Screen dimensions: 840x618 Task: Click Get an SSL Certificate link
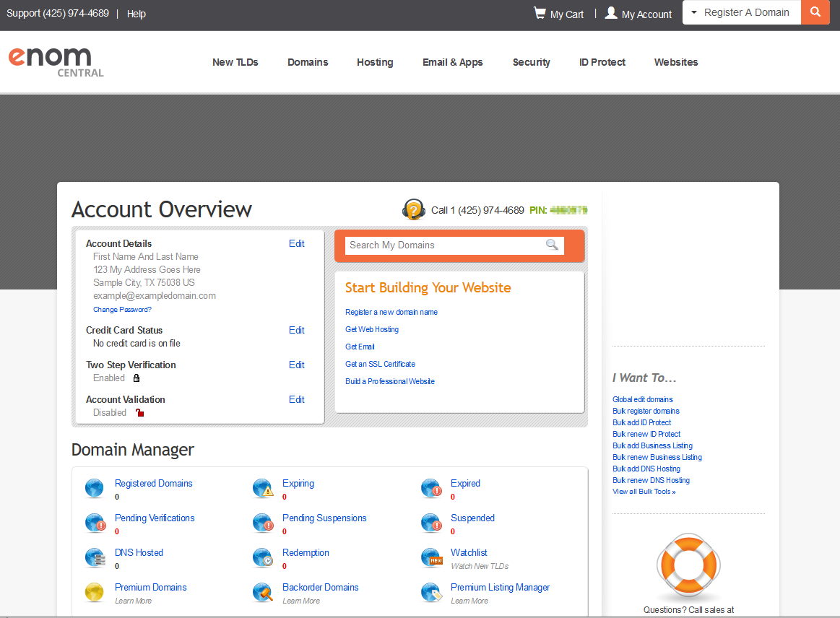tap(380, 364)
